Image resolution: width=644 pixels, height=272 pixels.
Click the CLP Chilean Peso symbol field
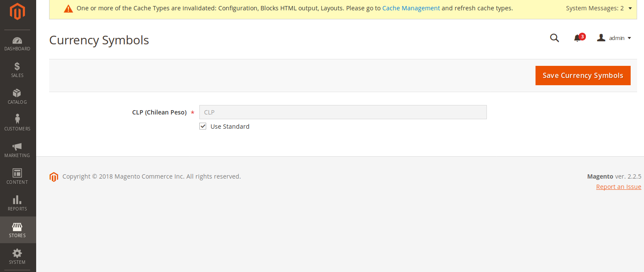pyautogui.click(x=343, y=112)
